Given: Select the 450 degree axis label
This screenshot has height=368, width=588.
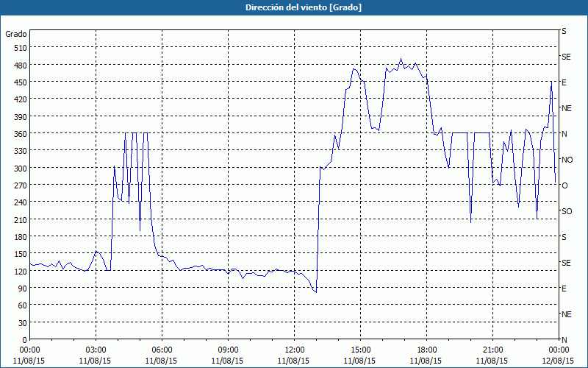Looking at the screenshot, I should [x=21, y=82].
